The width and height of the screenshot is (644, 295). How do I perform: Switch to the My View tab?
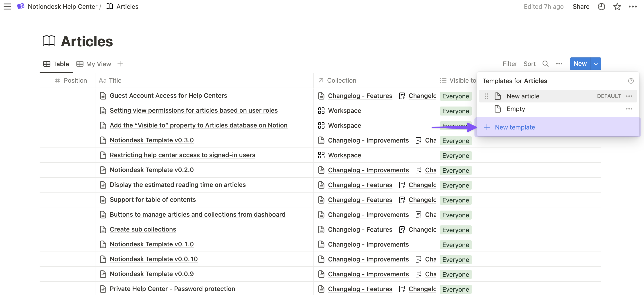pos(94,64)
